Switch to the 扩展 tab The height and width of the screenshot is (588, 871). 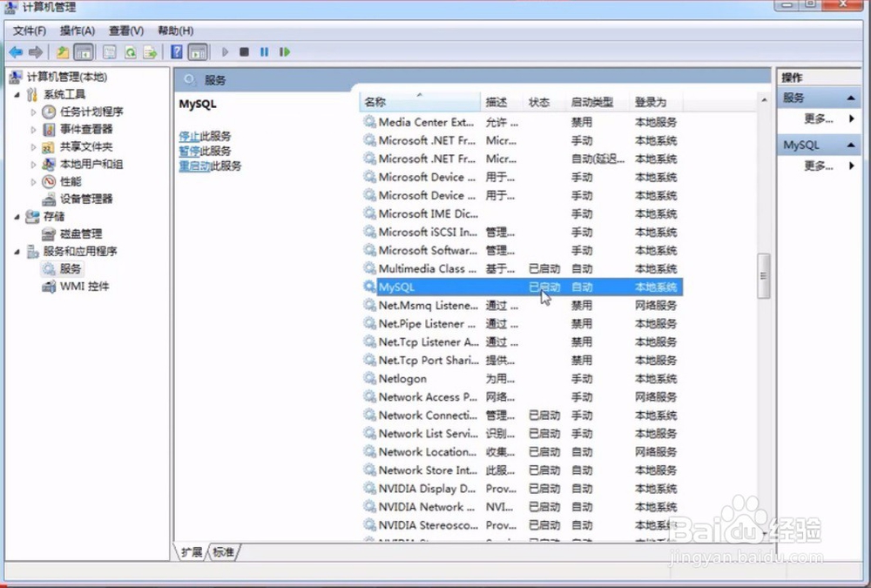192,552
